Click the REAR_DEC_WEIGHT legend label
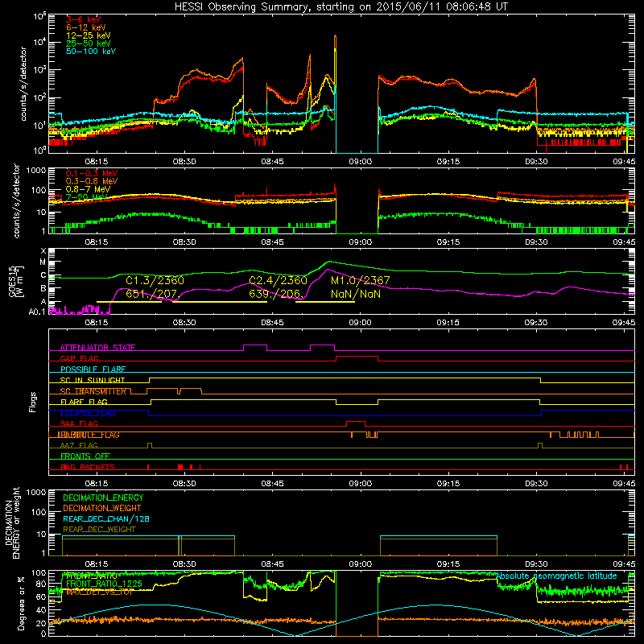Viewport: 644px width, 644px height. pyautogui.click(x=99, y=530)
